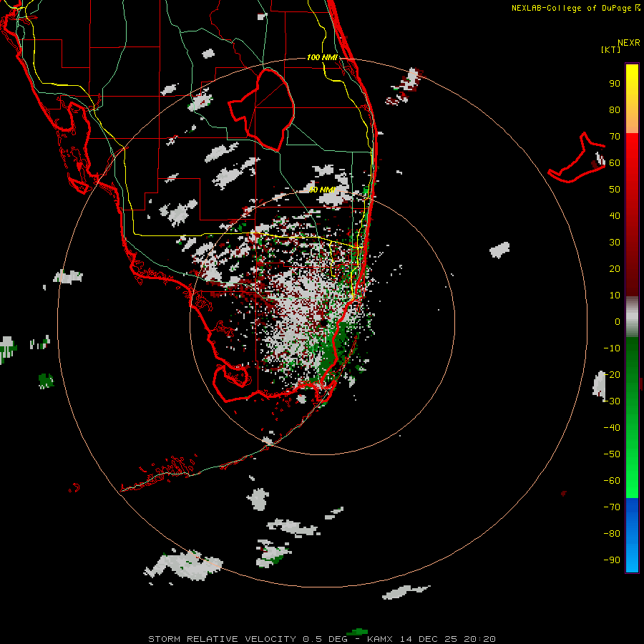Viewport: 644px width, 644px height.
Task: Click the NEXR label above the color scale
Action: (628, 43)
